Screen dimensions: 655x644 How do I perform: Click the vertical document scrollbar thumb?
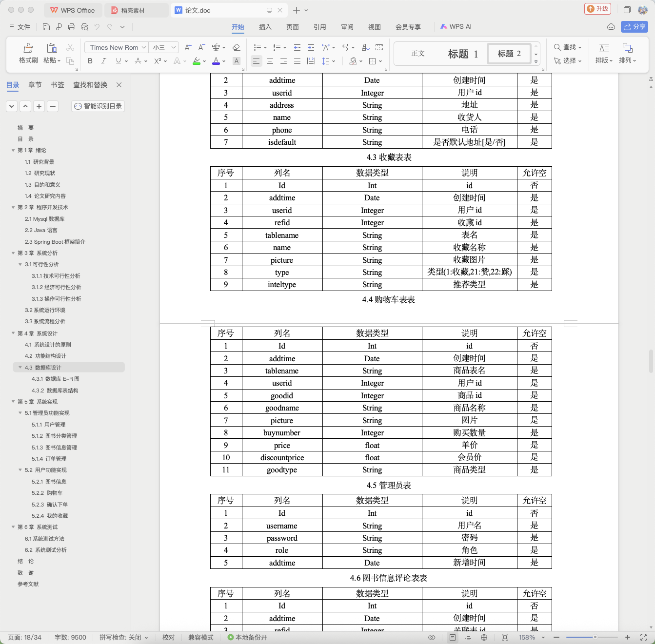tap(651, 361)
